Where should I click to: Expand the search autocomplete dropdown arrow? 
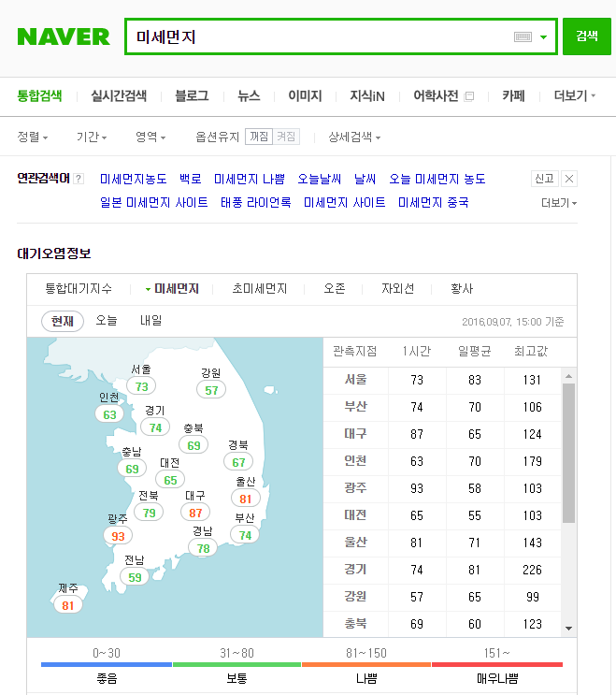click(543, 37)
